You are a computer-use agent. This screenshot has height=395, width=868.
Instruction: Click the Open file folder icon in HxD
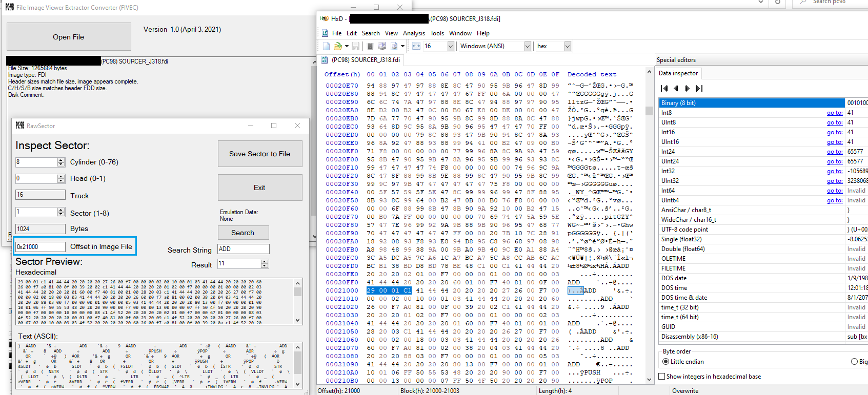pos(337,46)
